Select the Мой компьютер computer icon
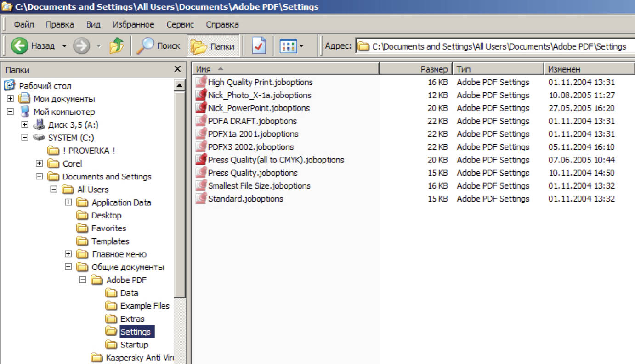The height and width of the screenshot is (364, 635). (x=24, y=112)
